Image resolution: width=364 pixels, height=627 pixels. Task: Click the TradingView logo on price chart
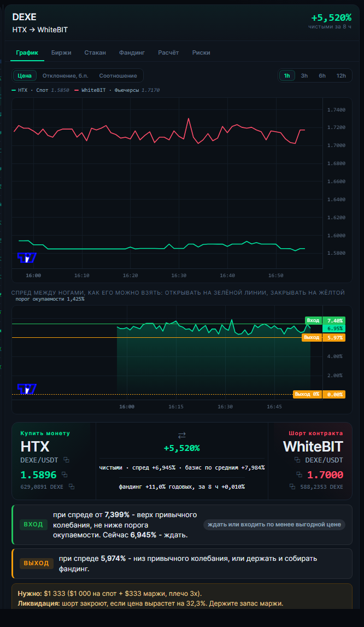27,257
